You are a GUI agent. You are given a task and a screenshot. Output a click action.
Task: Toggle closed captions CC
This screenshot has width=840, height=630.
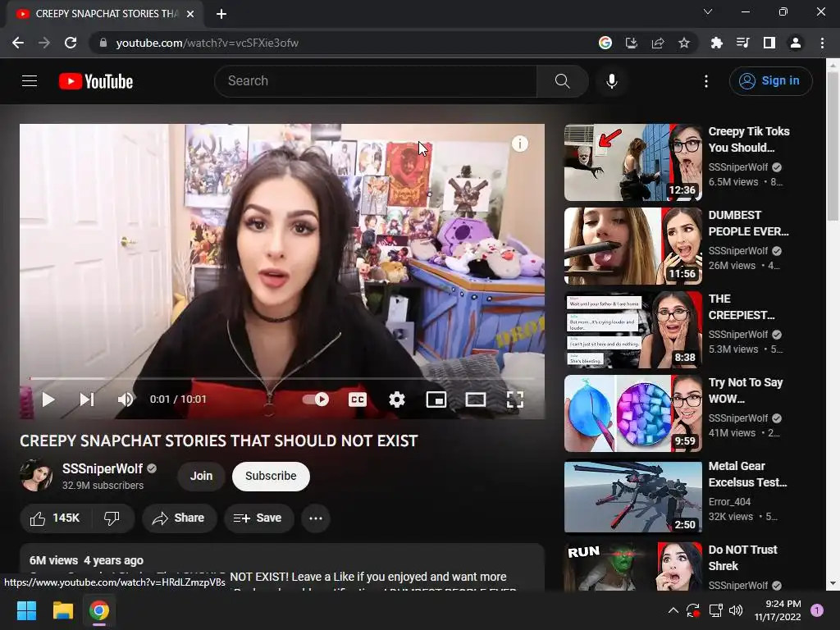(x=358, y=399)
